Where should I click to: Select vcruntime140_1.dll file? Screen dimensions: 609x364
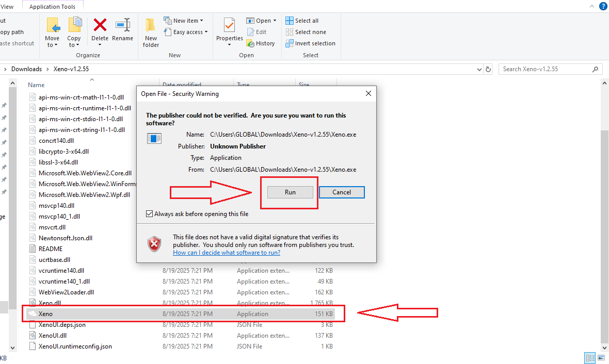click(x=63, y=282)
